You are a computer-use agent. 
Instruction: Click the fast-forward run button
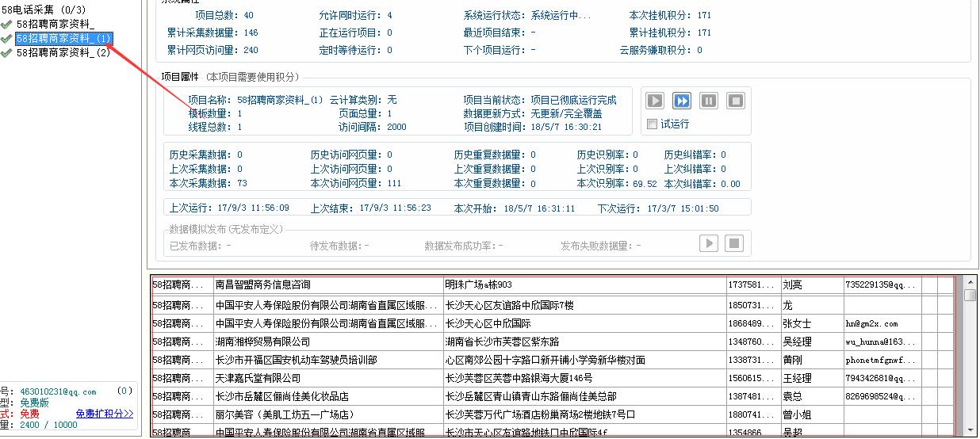(x=682, y=101)
